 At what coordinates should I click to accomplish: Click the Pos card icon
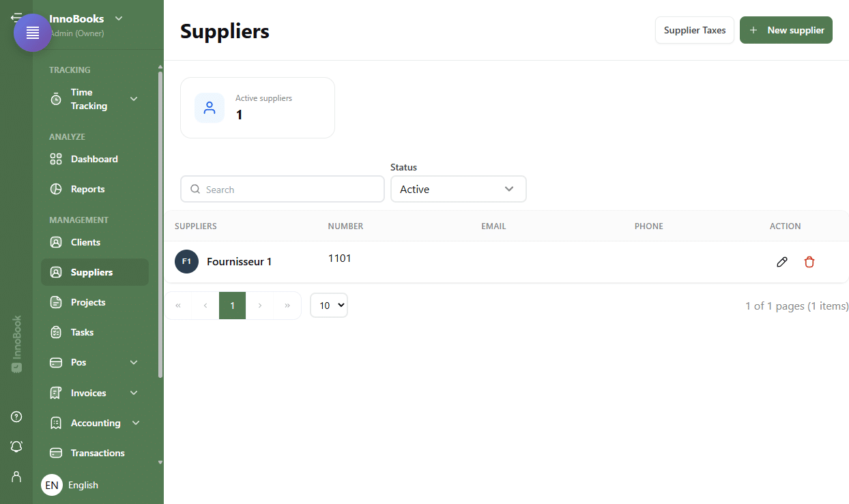click(x=56, y=362)
